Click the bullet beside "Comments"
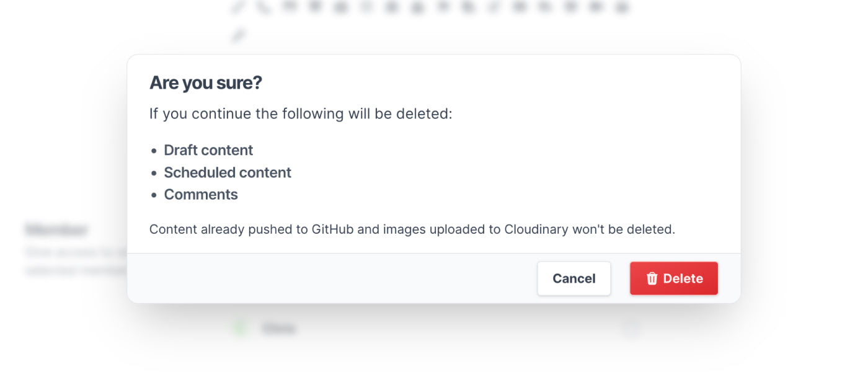 tap(154, 195)
